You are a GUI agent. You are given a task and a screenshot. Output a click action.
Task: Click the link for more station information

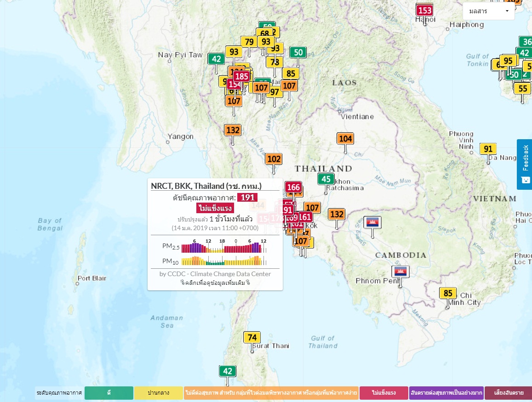pos(215,283)
